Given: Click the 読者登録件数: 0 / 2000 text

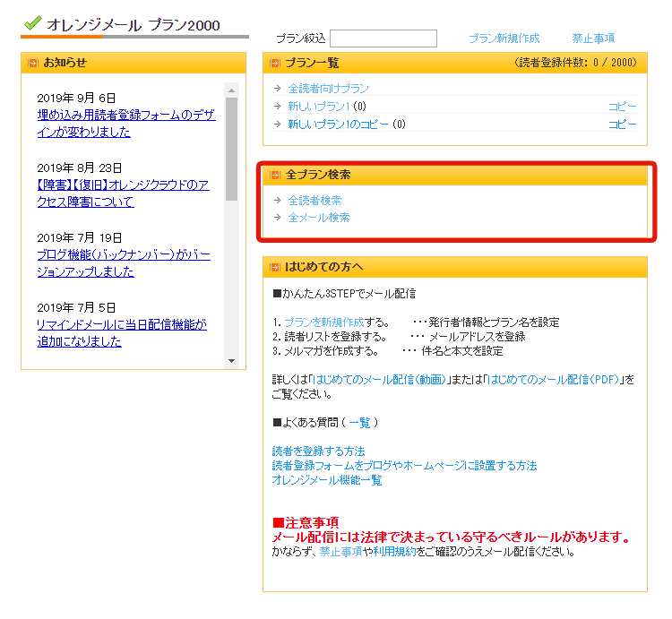Looking at the screenshot, I should coord(575,63).
